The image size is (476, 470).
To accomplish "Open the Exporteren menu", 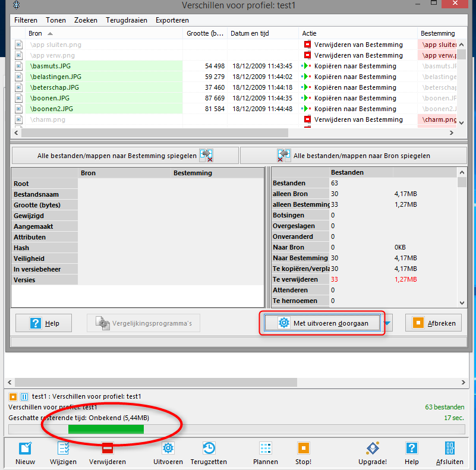I will pyautogui.click(x=172, y=20).
